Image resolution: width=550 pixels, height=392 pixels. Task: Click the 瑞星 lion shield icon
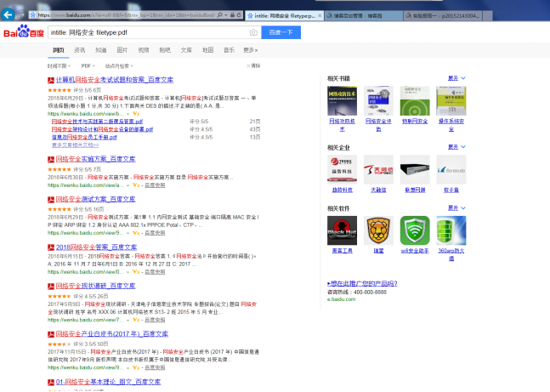coord(378,230)
